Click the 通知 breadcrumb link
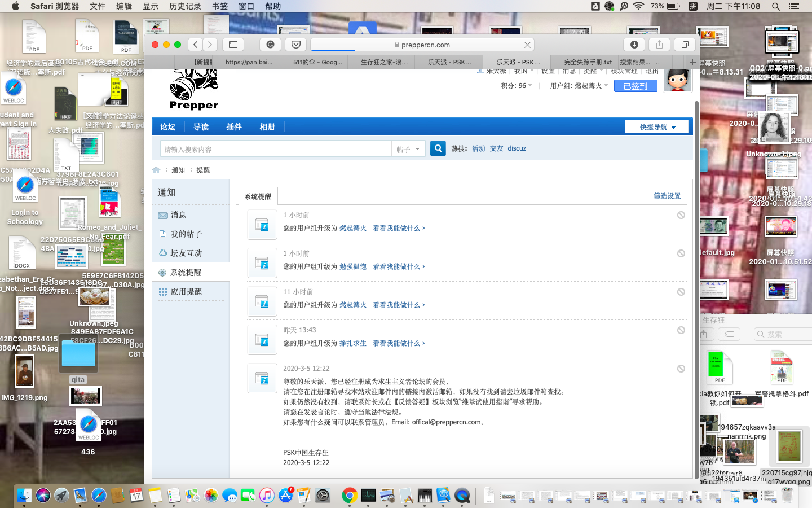 pos(178,170)
